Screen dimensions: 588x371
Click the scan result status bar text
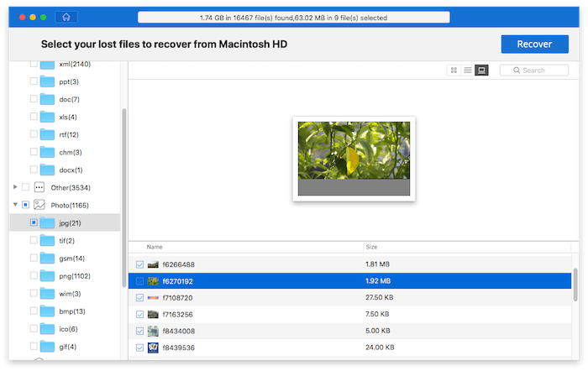(x=294, y=18)
